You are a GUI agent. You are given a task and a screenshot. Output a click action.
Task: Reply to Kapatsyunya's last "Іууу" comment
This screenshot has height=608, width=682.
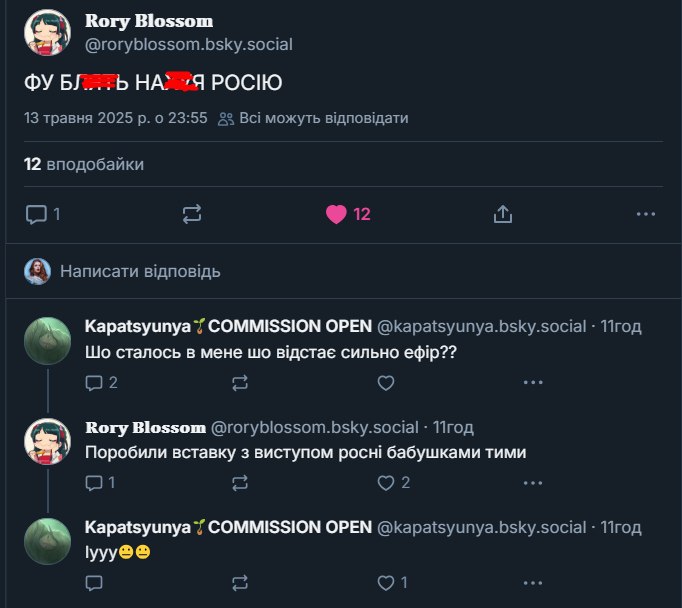pos(95,582)
